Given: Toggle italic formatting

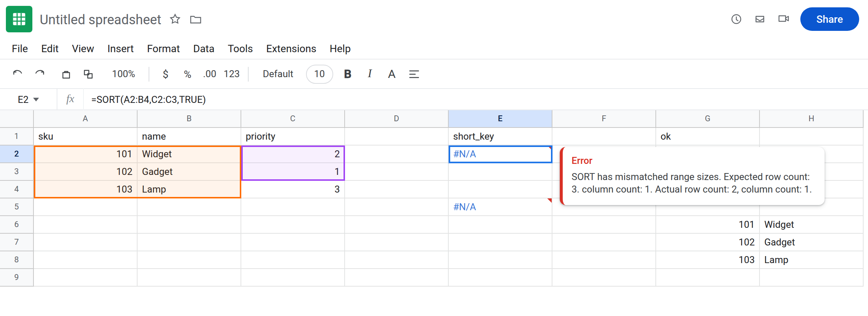Looking at the screenshot, I should [370, 74].
